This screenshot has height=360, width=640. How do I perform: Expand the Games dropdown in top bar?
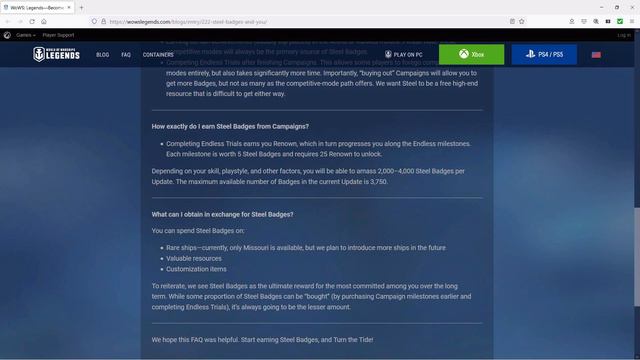(x=26, y=35)
